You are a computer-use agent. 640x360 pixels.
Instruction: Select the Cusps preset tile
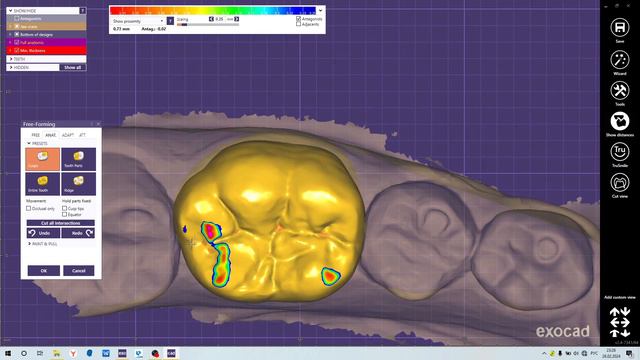click(x=42, y=159)
